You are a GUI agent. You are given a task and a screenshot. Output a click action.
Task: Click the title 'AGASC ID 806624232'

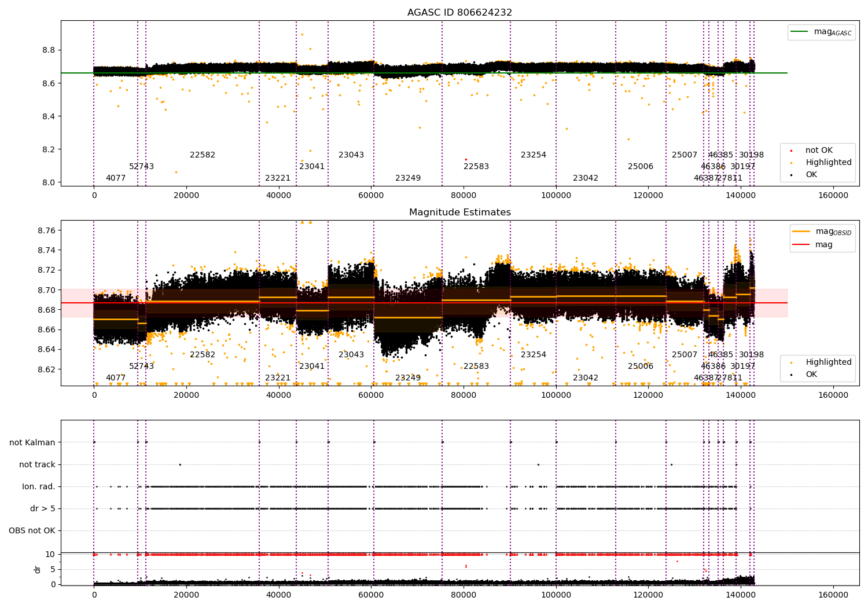(459, 13)
